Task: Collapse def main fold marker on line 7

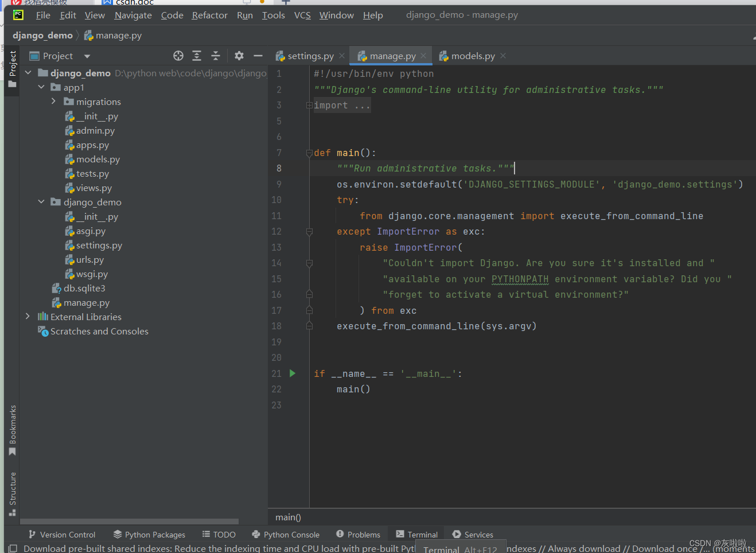Action: 309,153
